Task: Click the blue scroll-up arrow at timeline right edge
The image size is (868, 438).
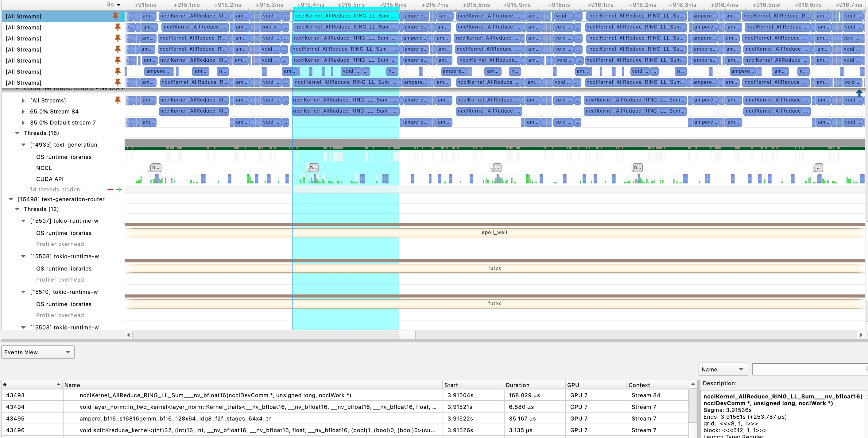Action: tap(860, 94)
